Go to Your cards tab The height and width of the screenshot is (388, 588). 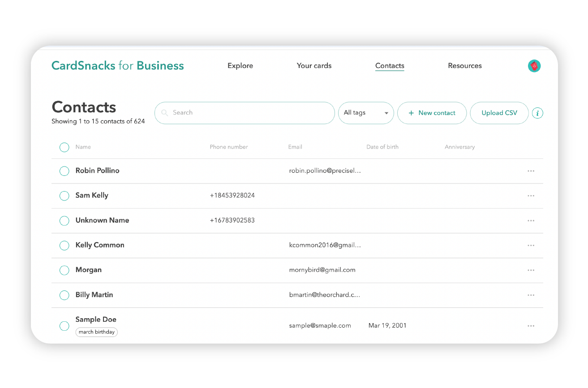pos(314,66)
